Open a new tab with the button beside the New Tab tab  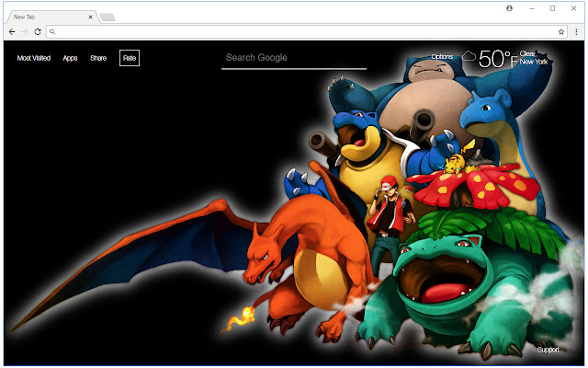[107, 17]
